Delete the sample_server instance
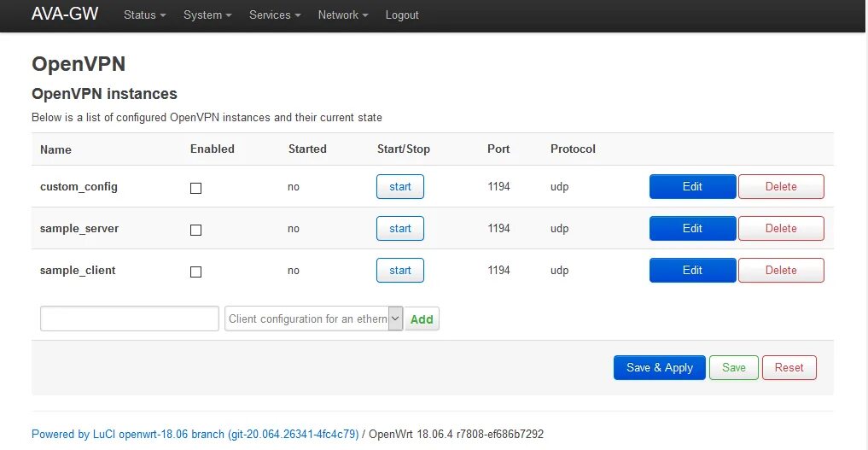868x450 pixels. [781, 229]
